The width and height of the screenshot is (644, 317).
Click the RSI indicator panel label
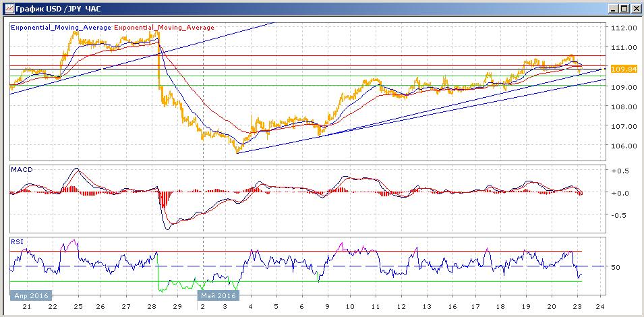tap(17, 242)
